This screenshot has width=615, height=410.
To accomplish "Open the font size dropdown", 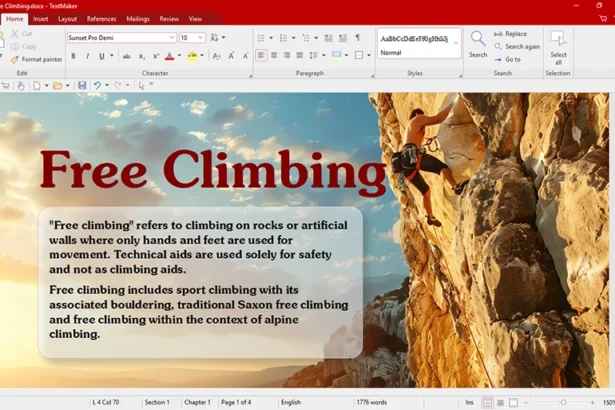I will [200, 38].
